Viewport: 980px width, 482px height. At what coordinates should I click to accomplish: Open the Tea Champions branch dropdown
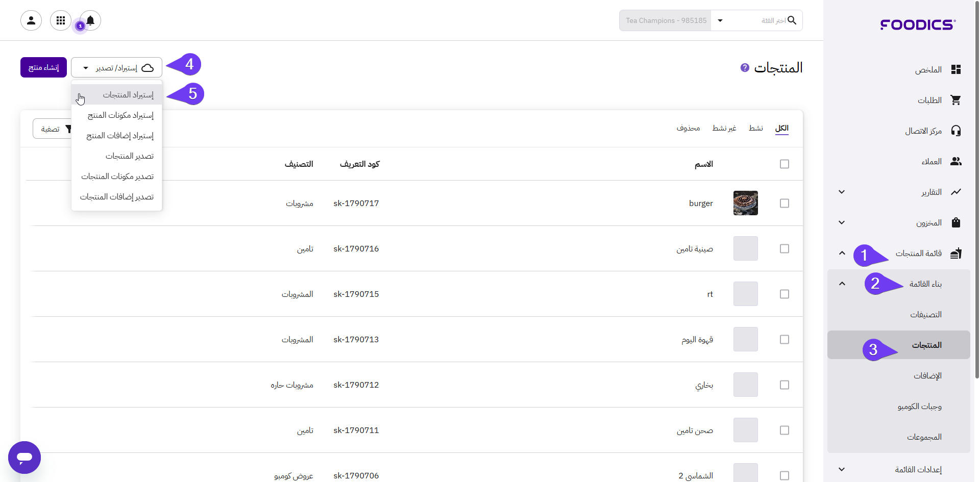tap(720, 21)
